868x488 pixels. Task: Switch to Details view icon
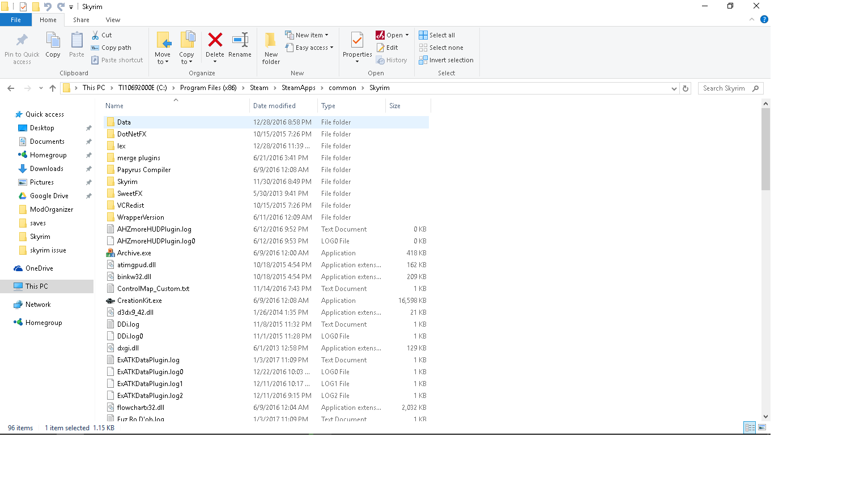tap(750, 427)
